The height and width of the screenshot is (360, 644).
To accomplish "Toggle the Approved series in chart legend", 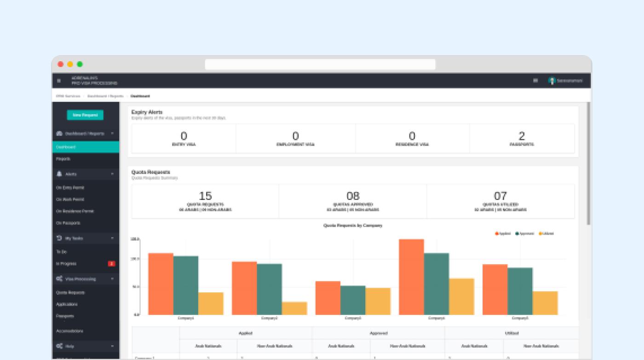I will point(525,233).
